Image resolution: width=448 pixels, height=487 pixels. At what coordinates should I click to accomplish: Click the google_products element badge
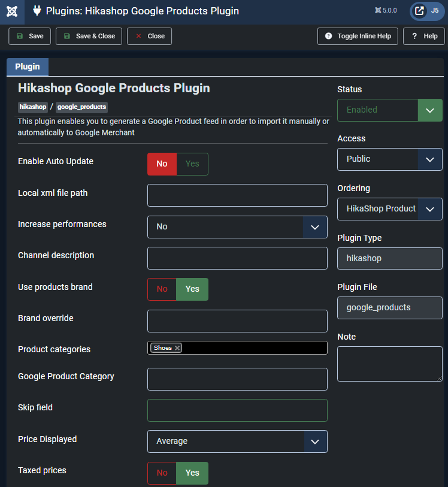coord(81,107)
